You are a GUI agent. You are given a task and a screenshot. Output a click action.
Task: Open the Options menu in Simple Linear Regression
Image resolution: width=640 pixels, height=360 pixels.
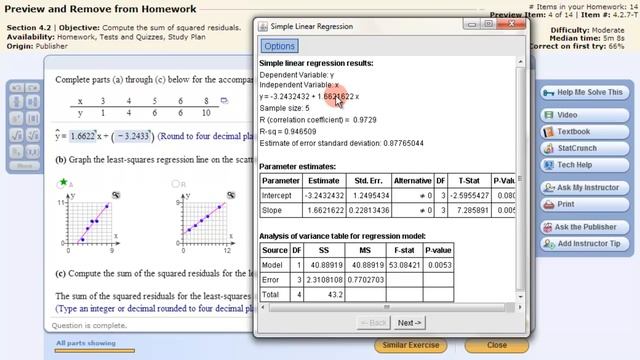click(280, 46)
